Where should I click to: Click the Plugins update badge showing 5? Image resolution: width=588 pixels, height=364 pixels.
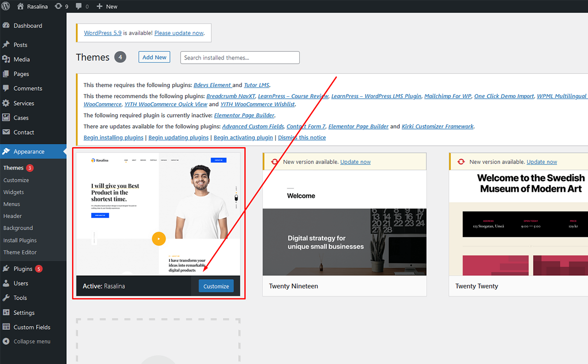[x=39, y=269]
